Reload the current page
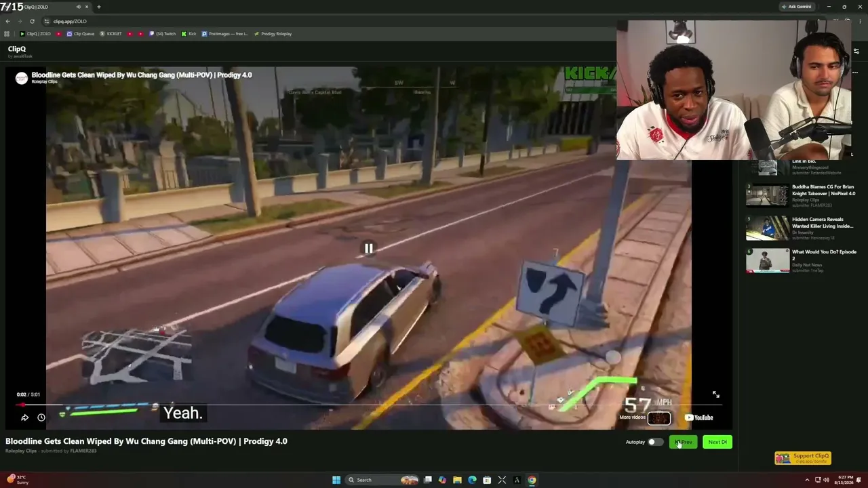This screenshot has width=868, height=488. point(32,21)
